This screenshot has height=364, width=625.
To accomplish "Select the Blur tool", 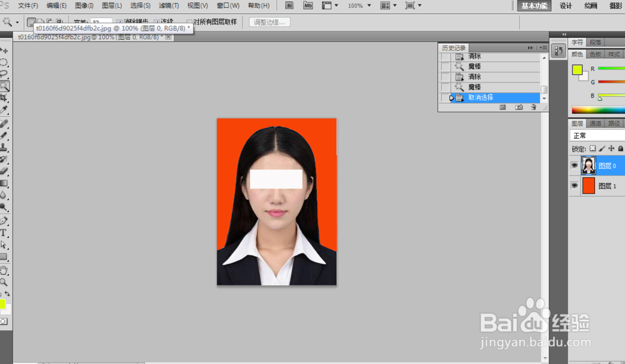I will (4, 195).
